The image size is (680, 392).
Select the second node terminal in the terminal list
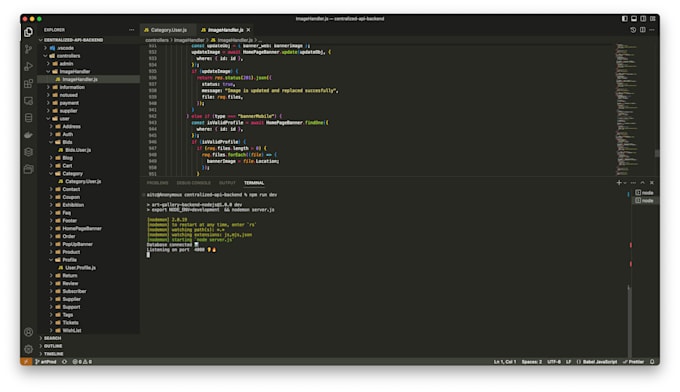[x=645, y=201]
